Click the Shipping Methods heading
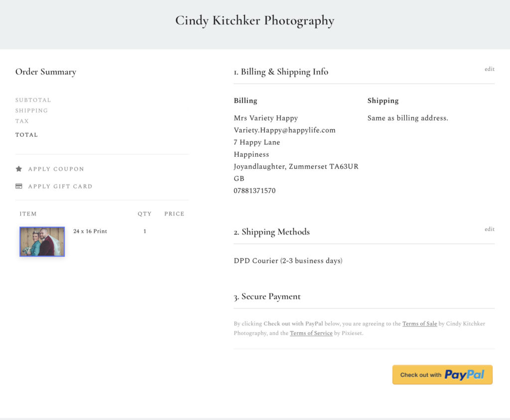Screen dimensions: 510x420 click(x=271, y=232)
